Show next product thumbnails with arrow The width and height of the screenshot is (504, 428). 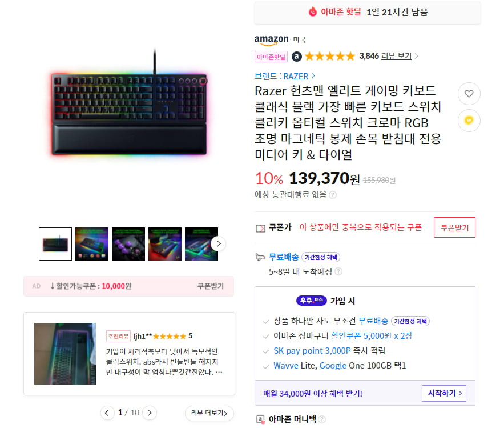pyautogui.click(x=219, y=244)
